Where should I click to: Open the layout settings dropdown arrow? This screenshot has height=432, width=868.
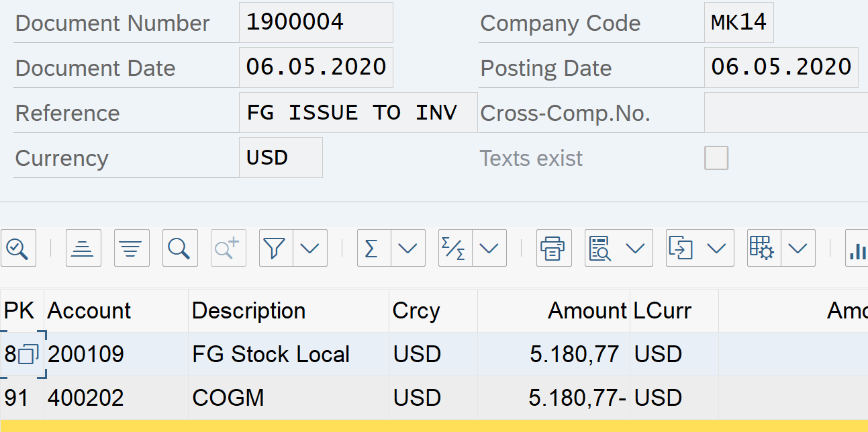pos(798,249)
